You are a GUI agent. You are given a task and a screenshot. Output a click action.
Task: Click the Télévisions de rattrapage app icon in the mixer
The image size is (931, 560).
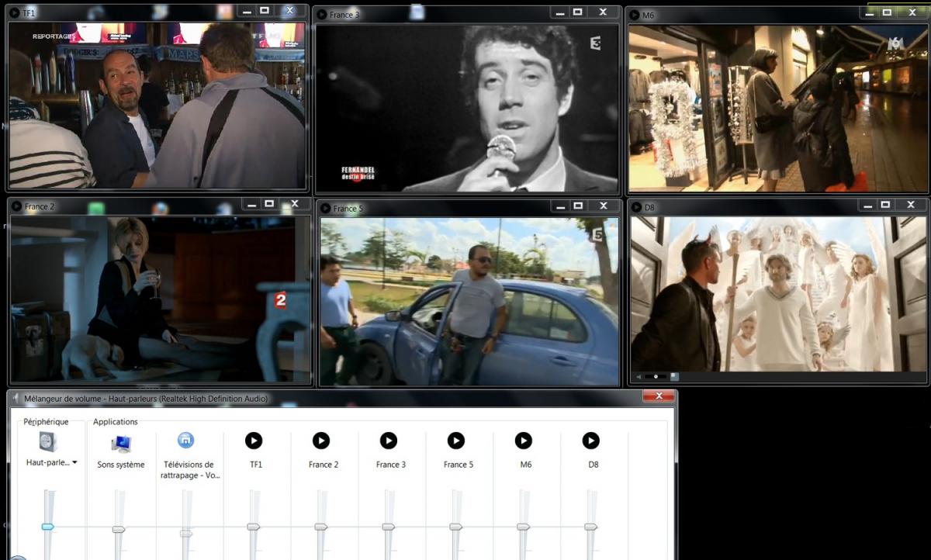click(x=186, y=441)
